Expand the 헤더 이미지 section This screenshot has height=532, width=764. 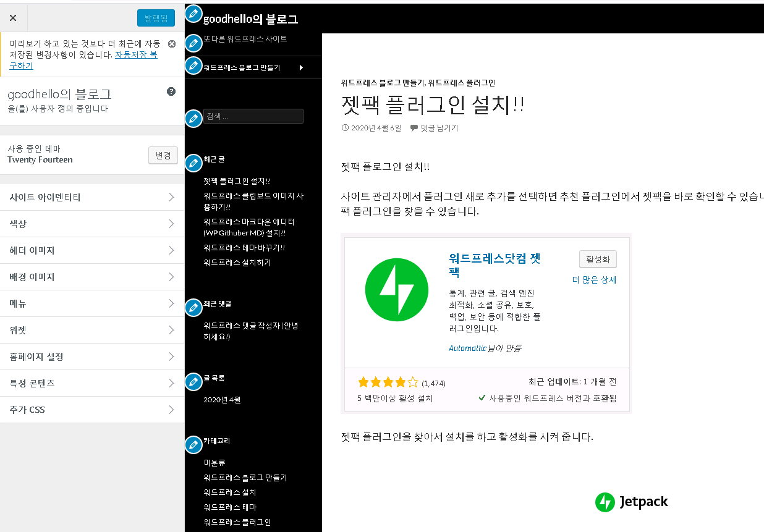coord(92,250)
